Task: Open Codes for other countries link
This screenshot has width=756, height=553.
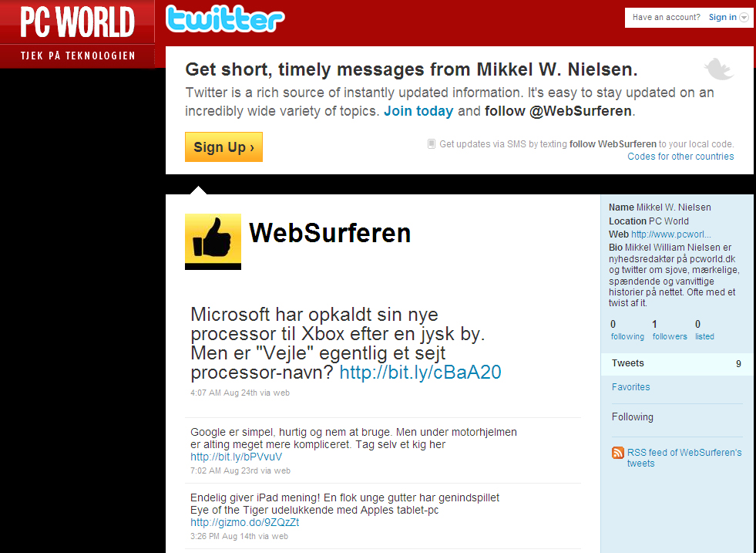Action: tap(680, 157)
